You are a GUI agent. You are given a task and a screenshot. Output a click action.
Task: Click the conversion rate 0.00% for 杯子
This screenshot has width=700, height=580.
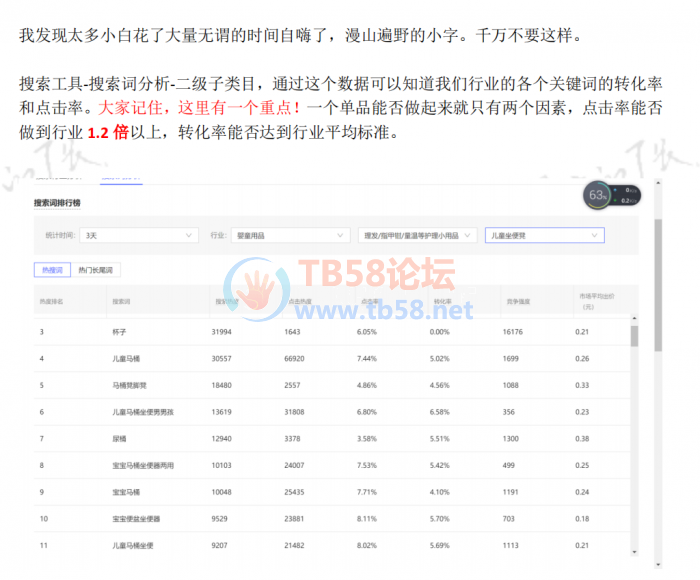tap(440, 332)
